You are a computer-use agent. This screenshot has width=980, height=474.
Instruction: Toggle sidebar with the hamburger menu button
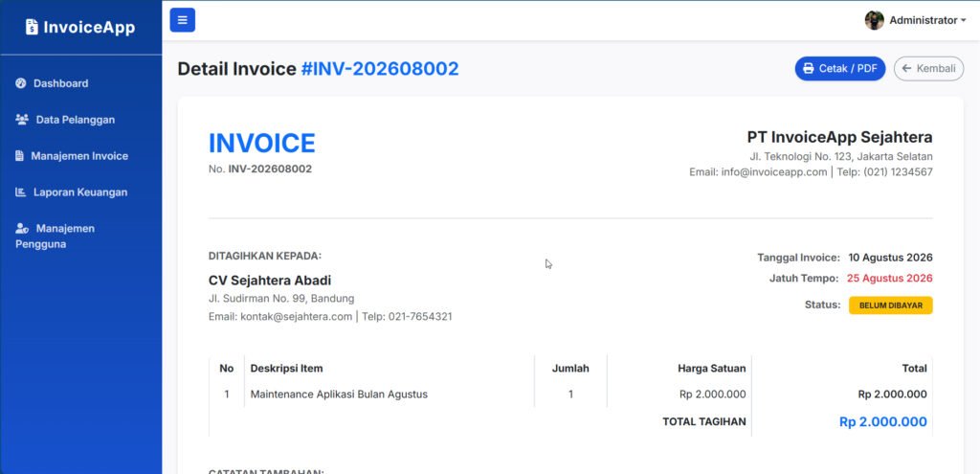(183, 20)
